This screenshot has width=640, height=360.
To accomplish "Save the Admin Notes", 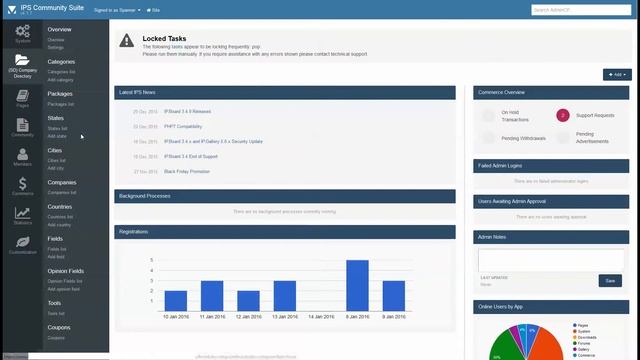I will [x=610, y=281].
